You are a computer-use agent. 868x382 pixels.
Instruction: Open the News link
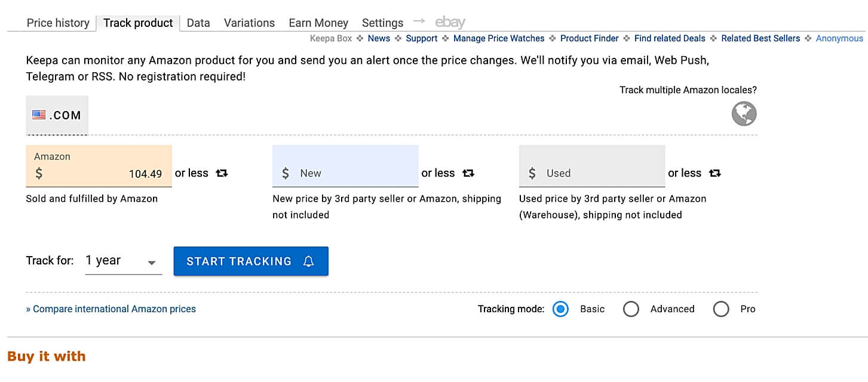379,38
